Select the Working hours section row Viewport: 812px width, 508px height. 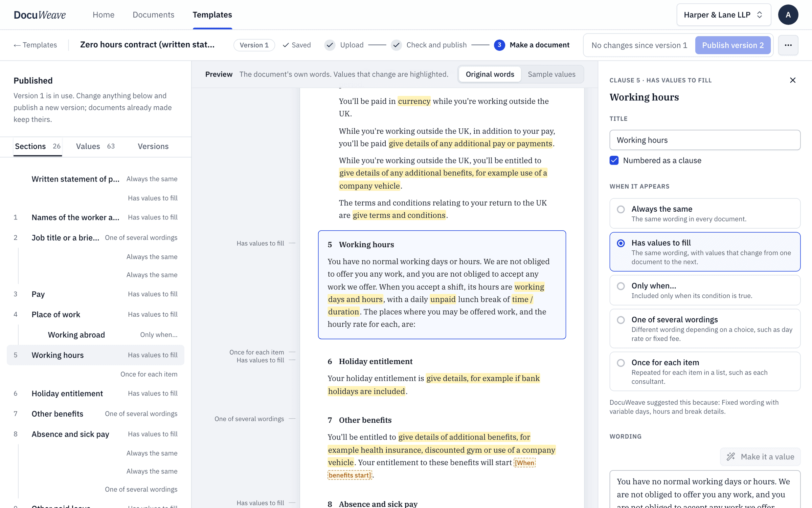[95, 355]
